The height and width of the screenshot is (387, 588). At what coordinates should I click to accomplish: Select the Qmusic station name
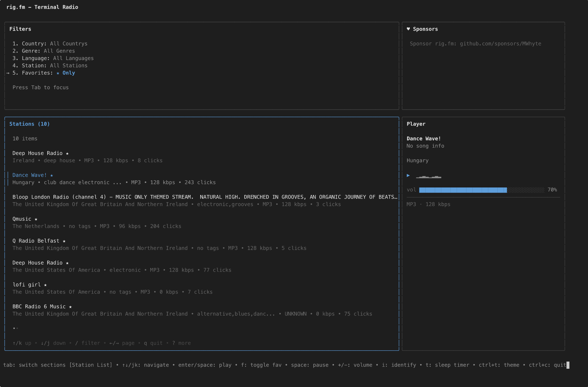click(x=22, y=219)
